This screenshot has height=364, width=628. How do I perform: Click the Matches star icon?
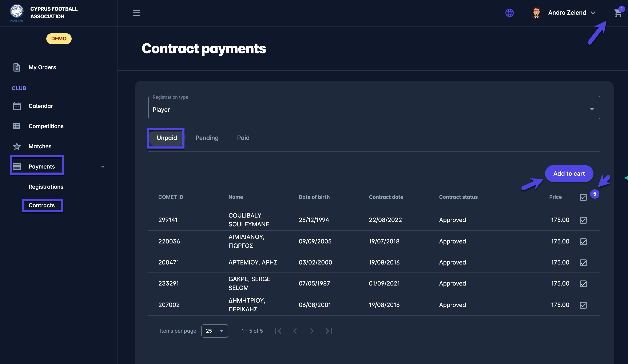pyautogui.click(x=17, y=146)
